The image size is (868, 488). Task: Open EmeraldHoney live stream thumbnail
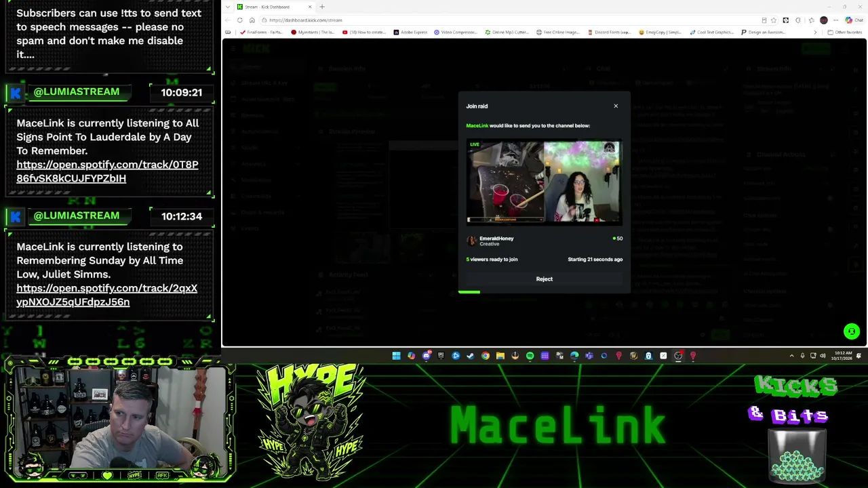click(544, 182)
